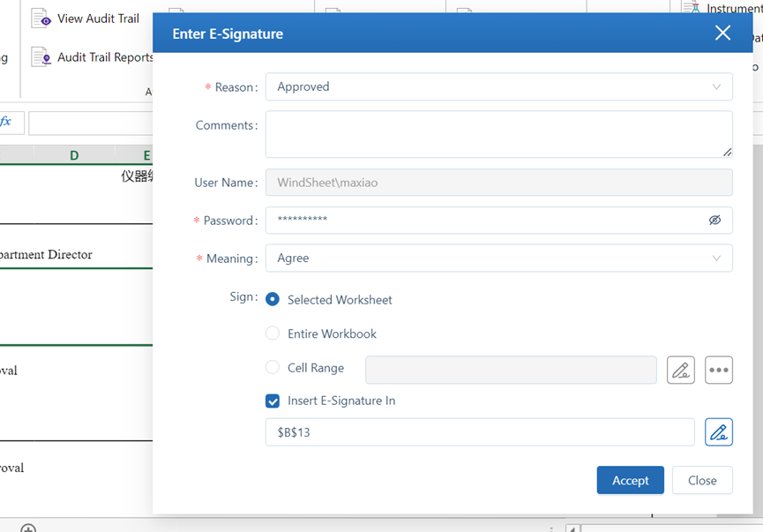
Task: Click the View Audit Trail icon
Action: pos(41,19)
